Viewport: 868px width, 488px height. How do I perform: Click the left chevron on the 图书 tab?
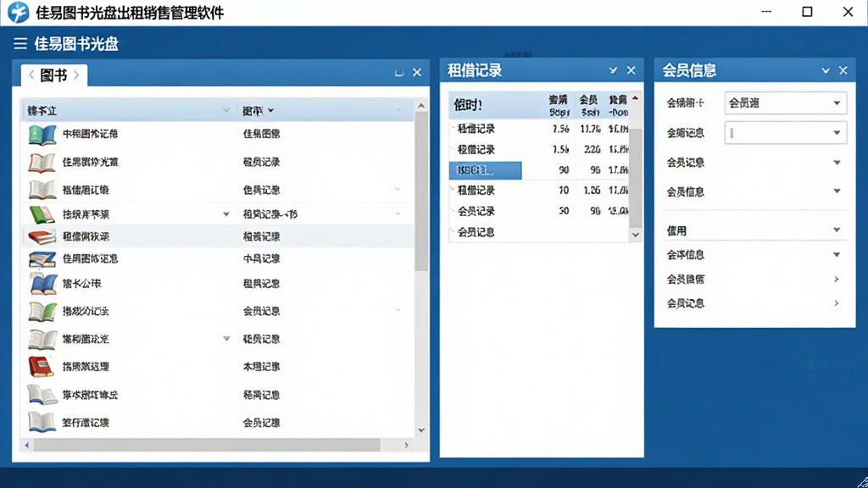point(31,75)
